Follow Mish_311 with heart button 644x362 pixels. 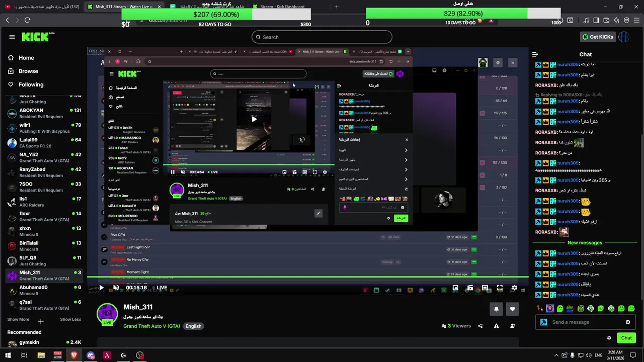(x=513, y=309)
